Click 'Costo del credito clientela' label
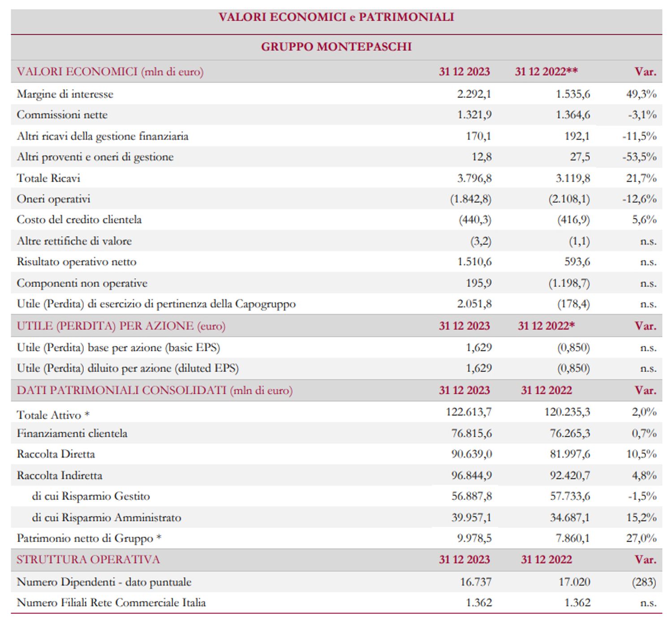 pyautogui.click(x=79, y=220)
